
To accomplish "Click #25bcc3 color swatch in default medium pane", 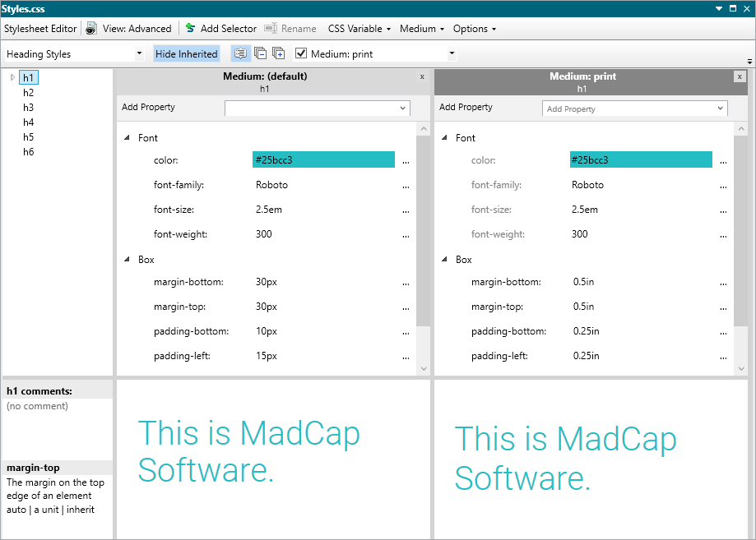I will point(323,160).
